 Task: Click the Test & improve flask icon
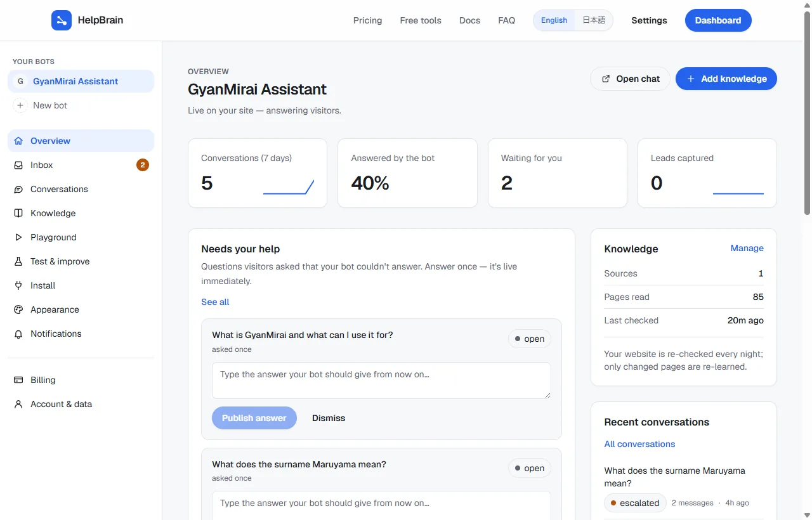coord(18,261)
